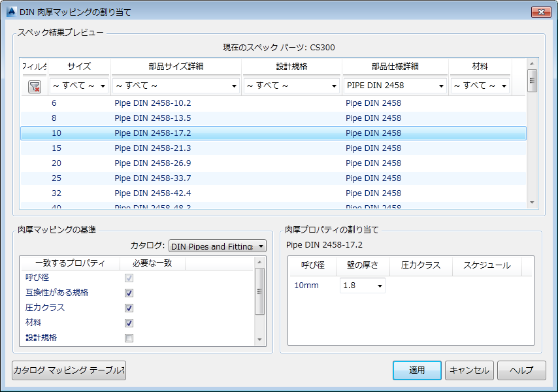The image size is (558, 392).
Task: Select row Pipe DIN 2458-21.3
Action: coord(273,148)
